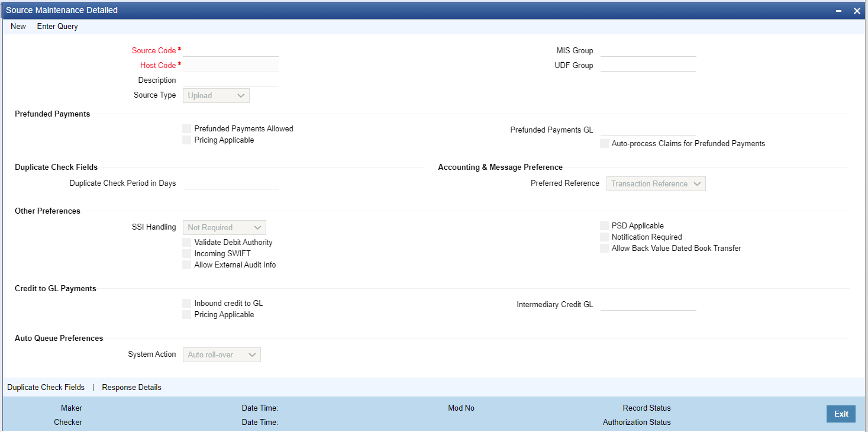Click the Credit to GL Payments heading
This screenshot has height=432, width=868.
(56, 289)
